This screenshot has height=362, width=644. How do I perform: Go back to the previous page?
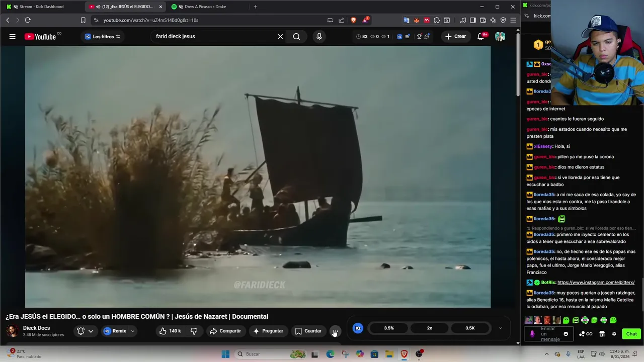(8, 20)
